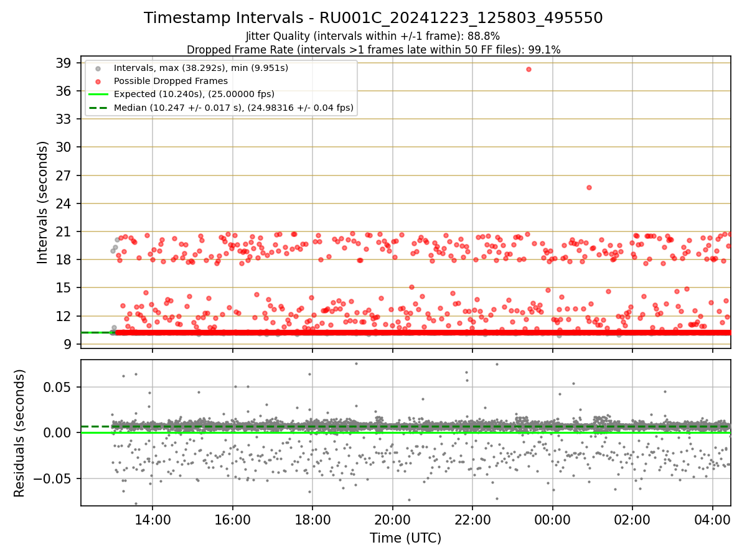Click the 'Intervals (seconds)' y-axis label

(43, 202)
